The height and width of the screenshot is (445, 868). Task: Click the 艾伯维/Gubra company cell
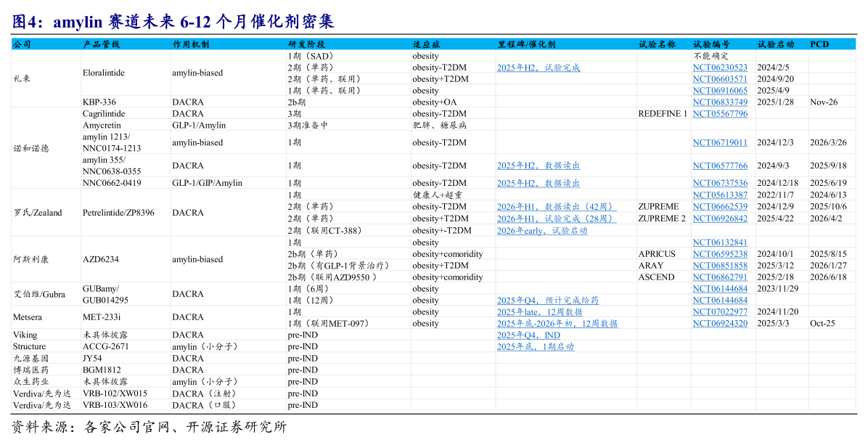click(x=38, y=295)
